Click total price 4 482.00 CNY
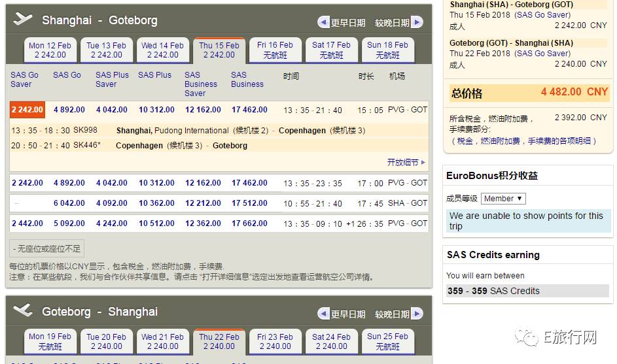This screenshot has height=364, width=617. pos(574,92)
